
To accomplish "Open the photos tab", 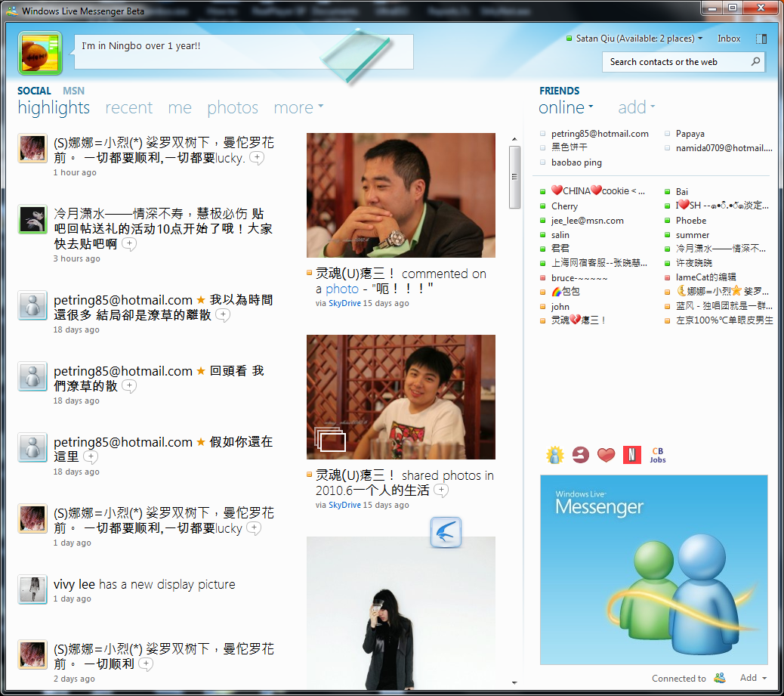I will coord(233,108).
